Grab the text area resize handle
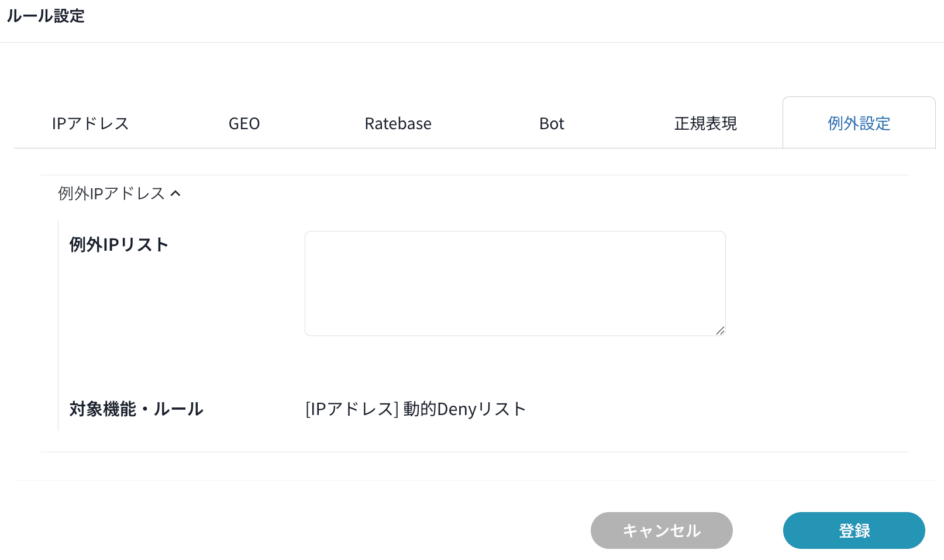Image resolution: width=944 pixels, height=560 pixels. tap(720, 330)
